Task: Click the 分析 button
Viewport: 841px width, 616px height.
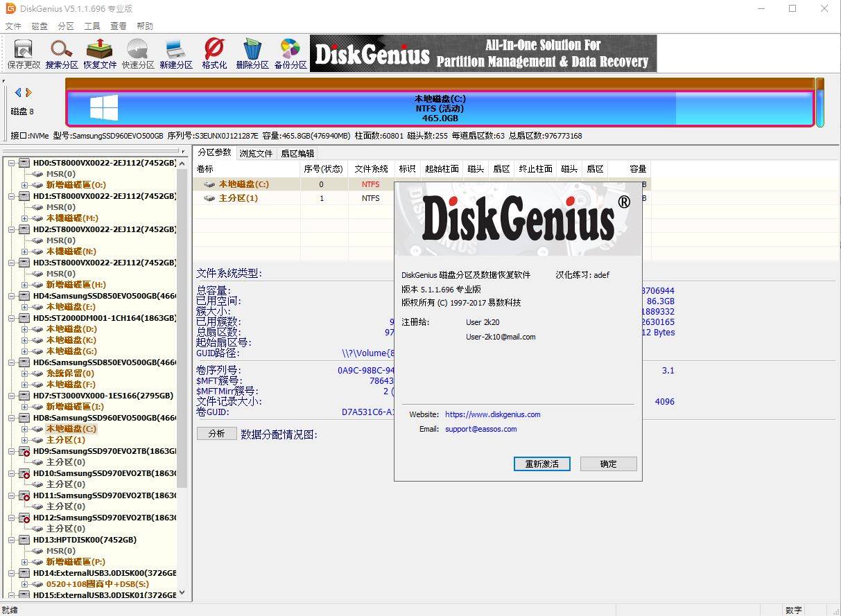Action: 216,434
